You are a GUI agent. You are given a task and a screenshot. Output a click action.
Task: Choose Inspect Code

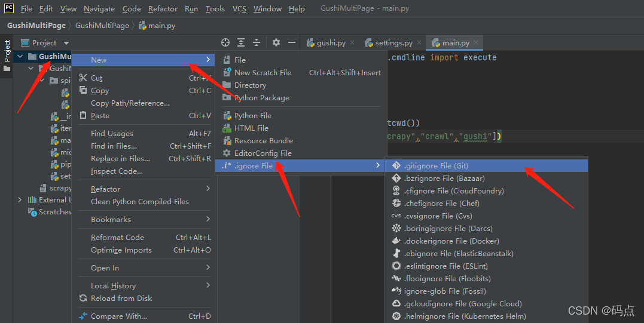pyautogui.click(x=144, y=171)
